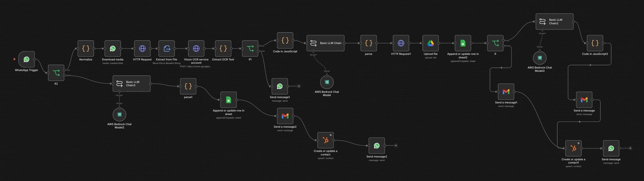This screenshot has height=181, width=644.
Task: Select the Send message2 WhatsApp node
Action: (x=377, y=146)
